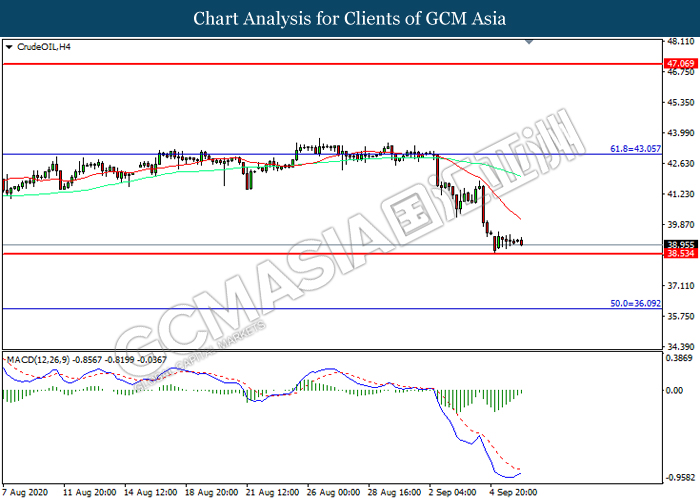Click the 0.3869 MACD scale value

coord(679,358)
